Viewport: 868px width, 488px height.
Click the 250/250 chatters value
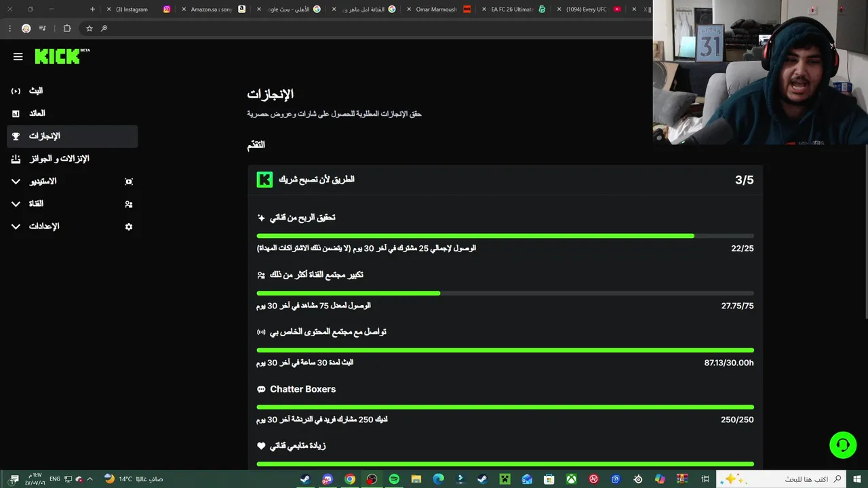pos(737,420)
